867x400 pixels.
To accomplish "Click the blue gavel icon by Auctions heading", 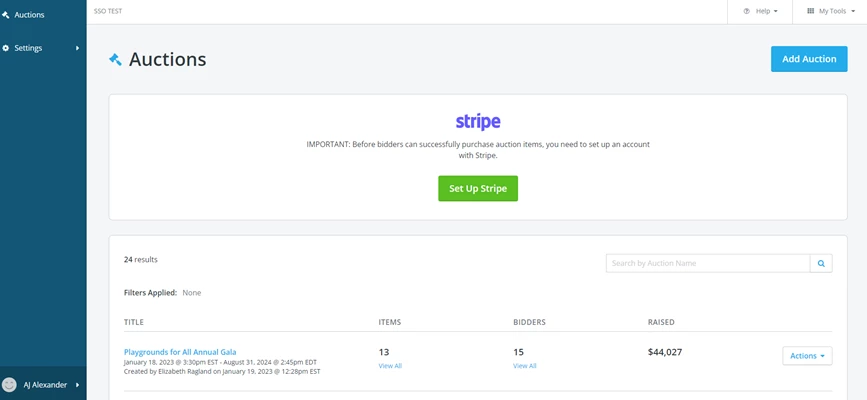I will pyautogui.click(x=115, y=59).
